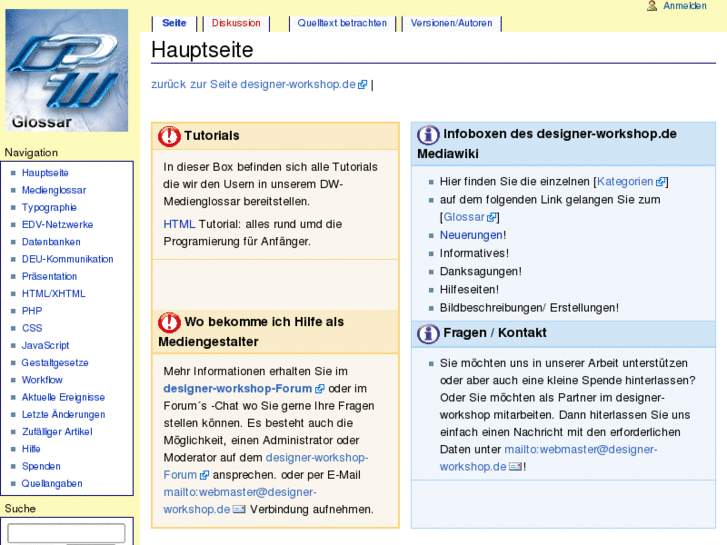Focus the Suche search input field
This screenshot has height=545, width=727.
tap(66, 533)
